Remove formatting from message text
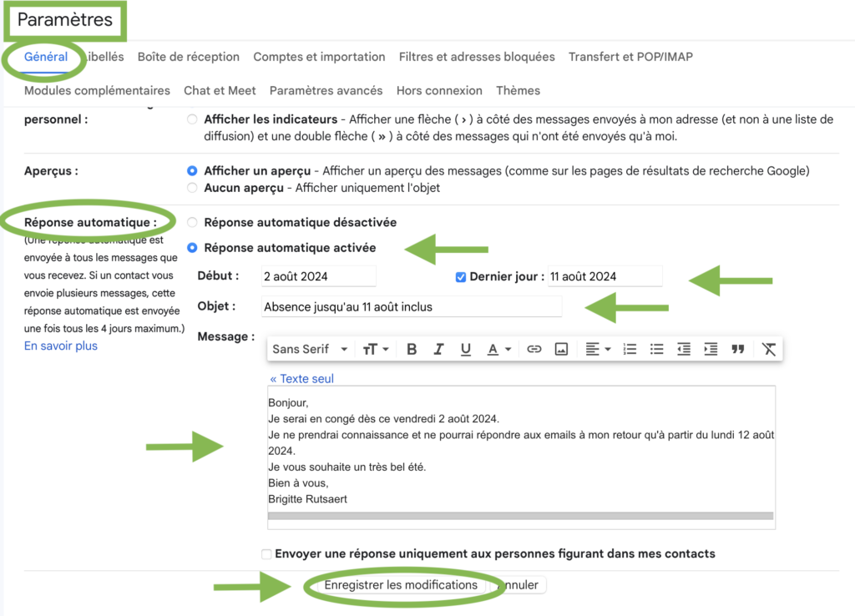 [x=769, y=350]
